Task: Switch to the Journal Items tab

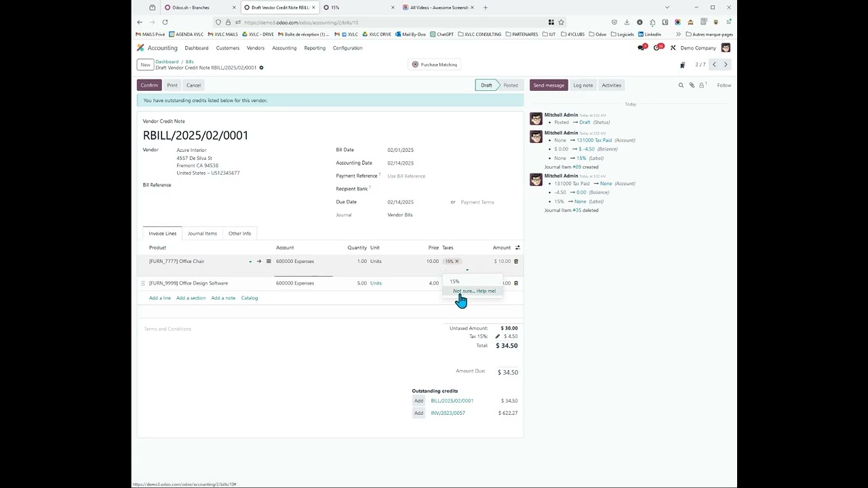Action: (x=202, y=233)
